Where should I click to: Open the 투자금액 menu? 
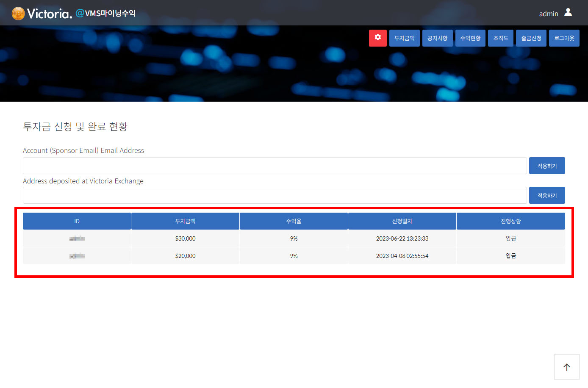pos(404,38)
